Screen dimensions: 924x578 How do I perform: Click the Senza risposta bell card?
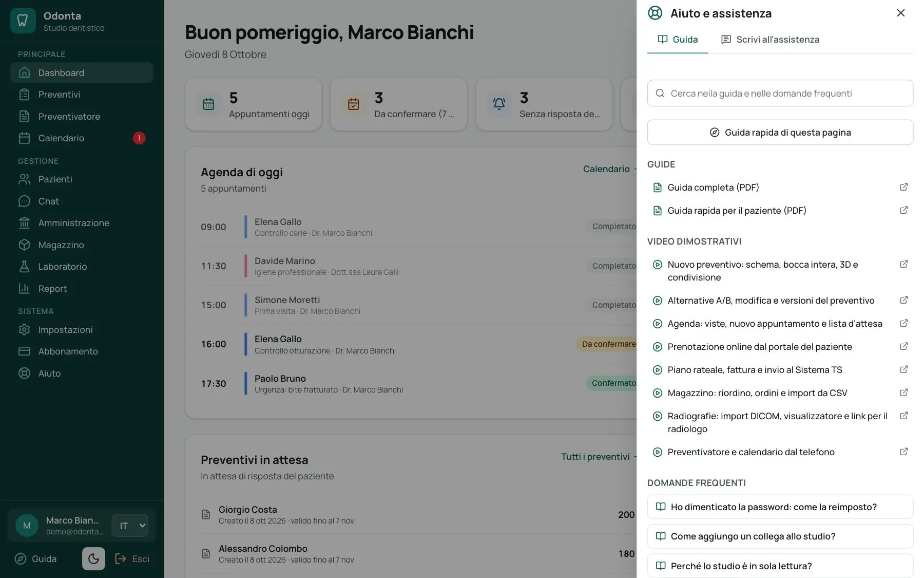[x=544, y=104]
